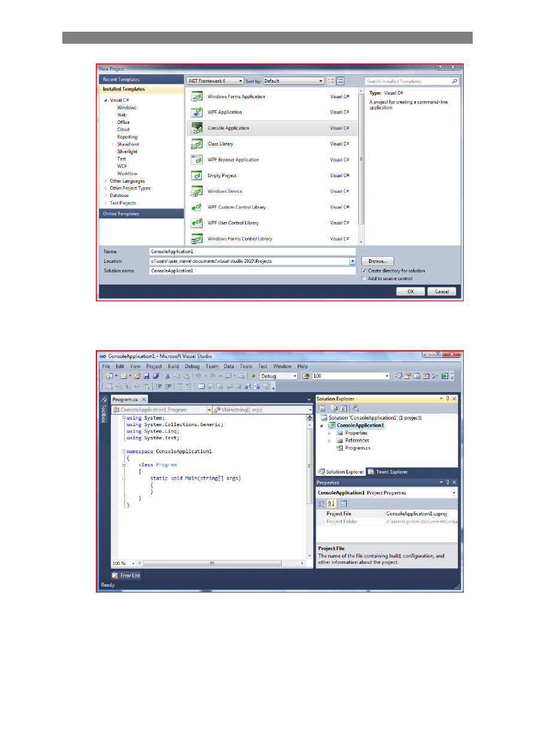535x756 pixels.
Task: Uncheck Create directory for solution
Action: click(x=364, y=271)
